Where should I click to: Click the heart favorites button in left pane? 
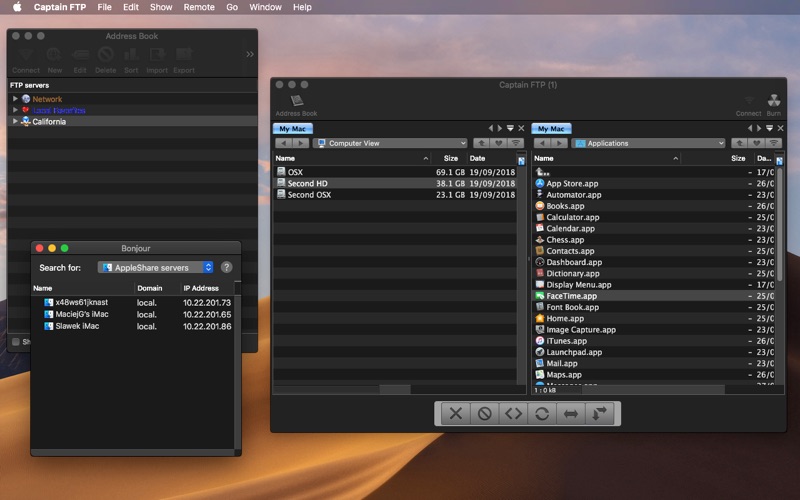(499, 143)
